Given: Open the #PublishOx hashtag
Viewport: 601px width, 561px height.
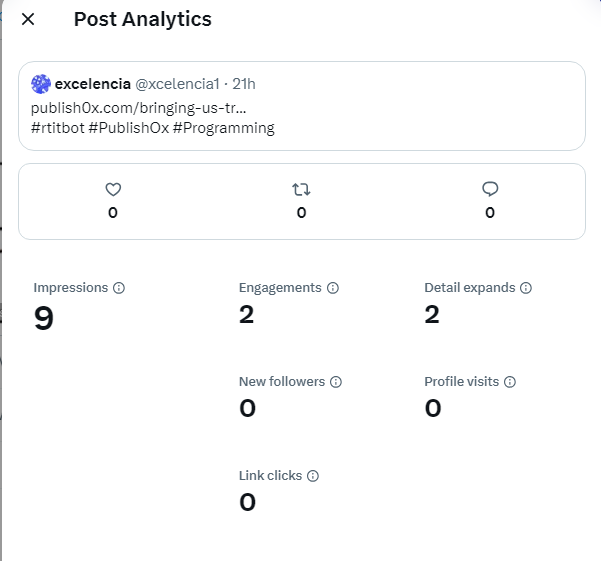Looking at the screenshot, I should [129, 128].
